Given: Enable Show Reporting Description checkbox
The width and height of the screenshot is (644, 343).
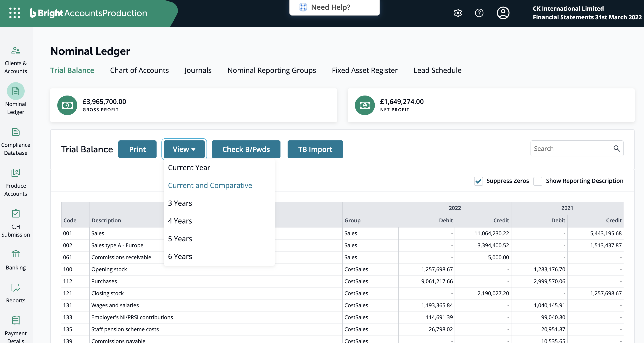Looking at the screenshot, I should tap(538, 181).
